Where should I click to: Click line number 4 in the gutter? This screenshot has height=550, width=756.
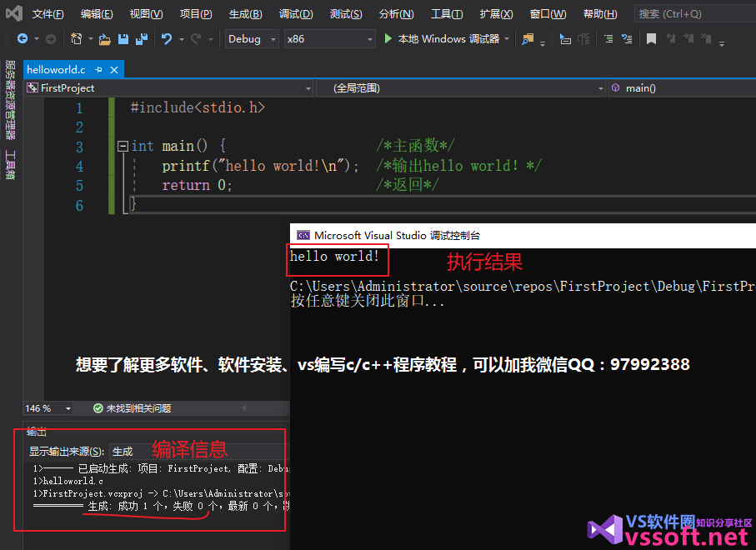click(79, 167)
